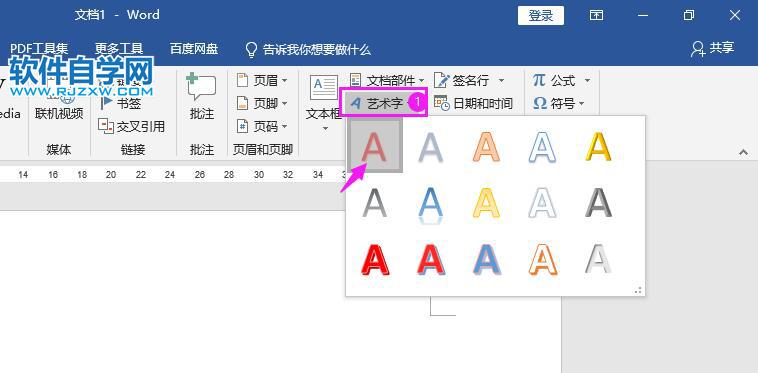The image size is (758, 373).
Task: Select the silver gradient WordArt style
Action: [x=598, y=259]
